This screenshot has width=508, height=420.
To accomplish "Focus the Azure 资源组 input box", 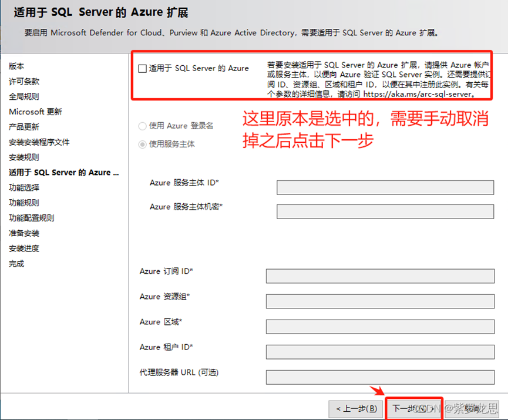I will 381,301.
